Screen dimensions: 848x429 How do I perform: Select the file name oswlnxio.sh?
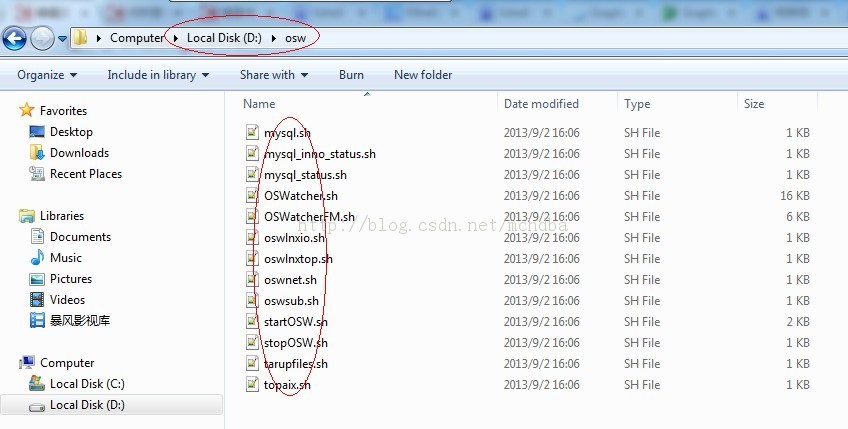tap(295, 238)
